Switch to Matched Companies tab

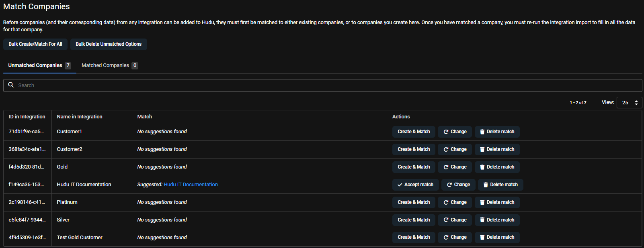point(109,65)
